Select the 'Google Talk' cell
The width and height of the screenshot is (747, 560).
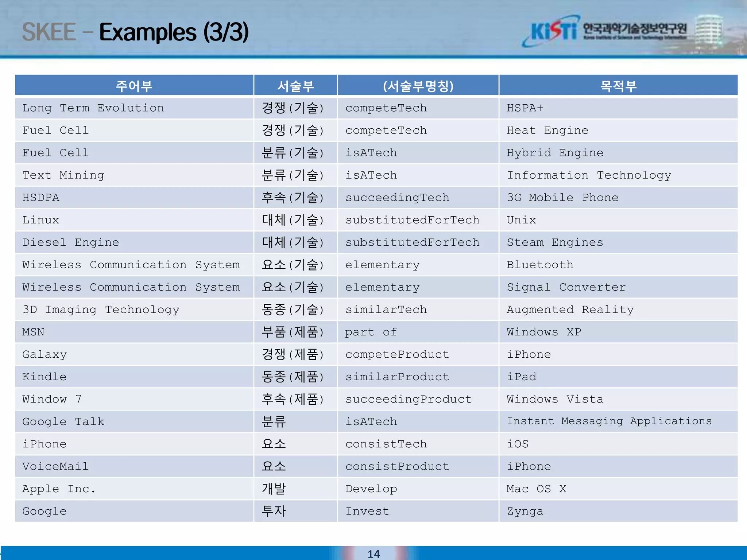tap(134, 422)
